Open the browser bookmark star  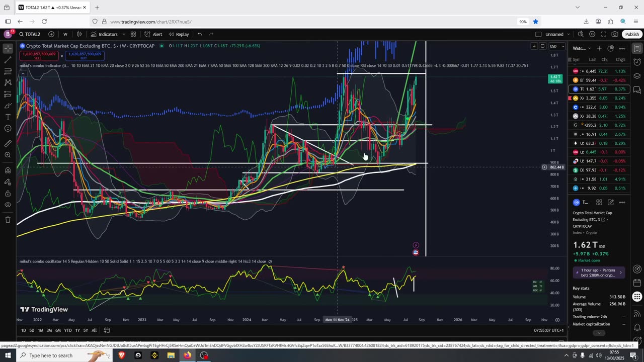535,22
